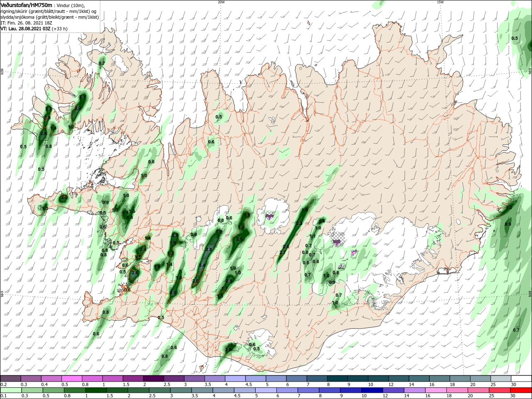Pick the 9 blue swatch in lower legend
The image size is (532, 399).
[x=351, y=390]
